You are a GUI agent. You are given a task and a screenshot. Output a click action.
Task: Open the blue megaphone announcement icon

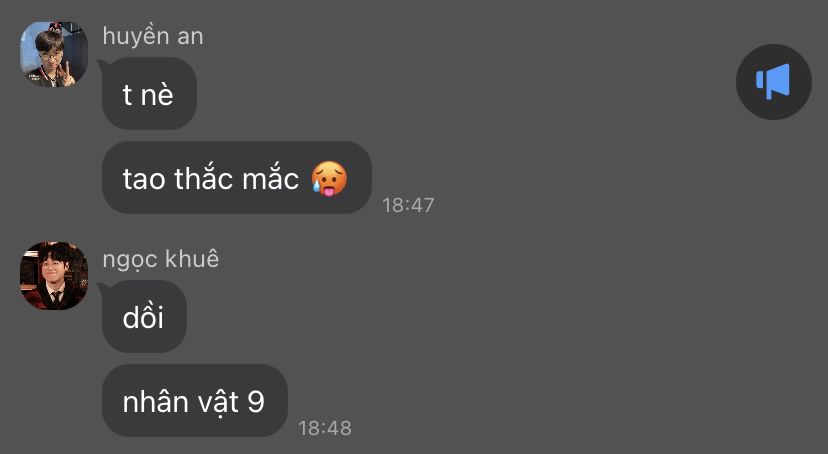pyautogui.click(x=773, y=81)
